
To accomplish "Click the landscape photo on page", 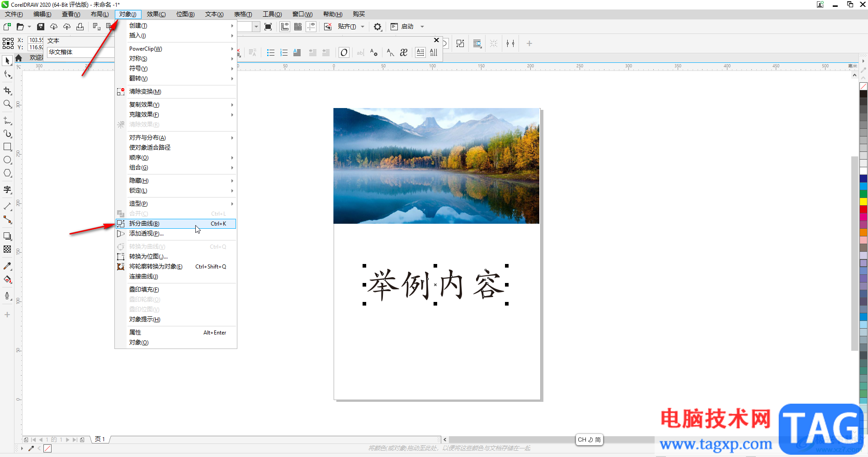I will coord(436,166).
